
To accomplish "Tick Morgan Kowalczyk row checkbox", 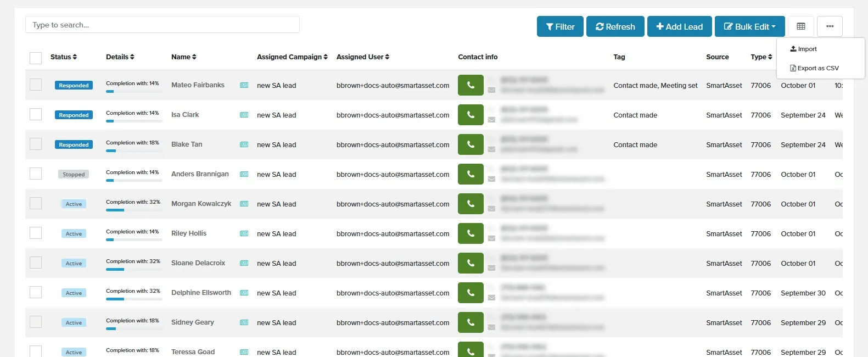I will (x=36, y=203).
